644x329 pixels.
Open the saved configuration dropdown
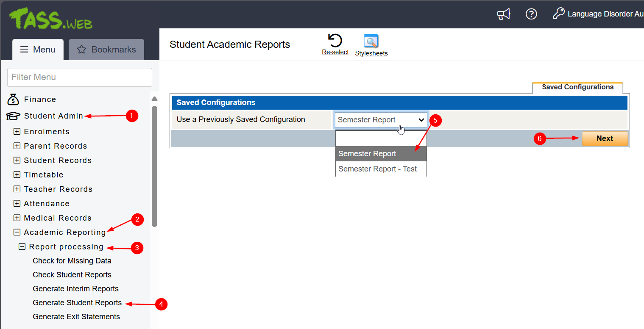click(x=381, y=120)
